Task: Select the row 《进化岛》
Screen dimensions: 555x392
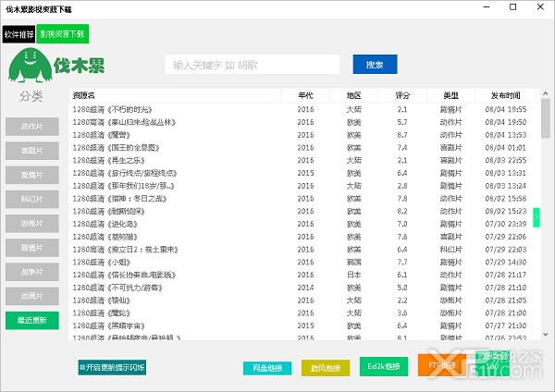Action: coord(304,225)
